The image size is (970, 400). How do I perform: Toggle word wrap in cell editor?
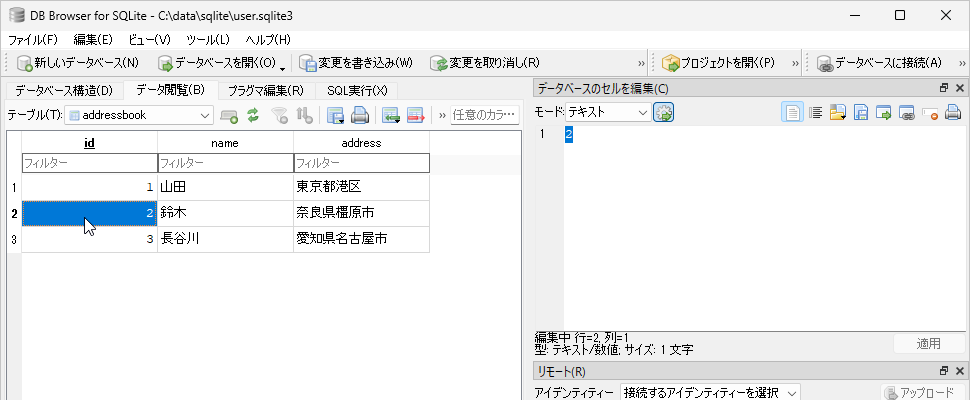[815, 112]
